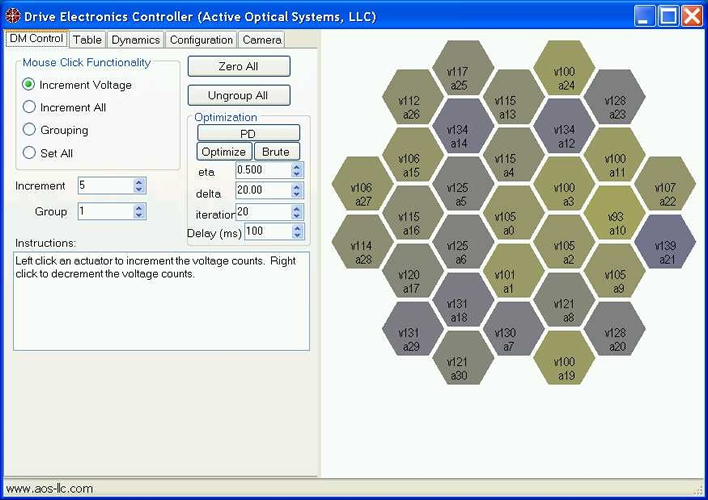
Task: Click inside the Delay (ms) input field
Action: [266, 231]
